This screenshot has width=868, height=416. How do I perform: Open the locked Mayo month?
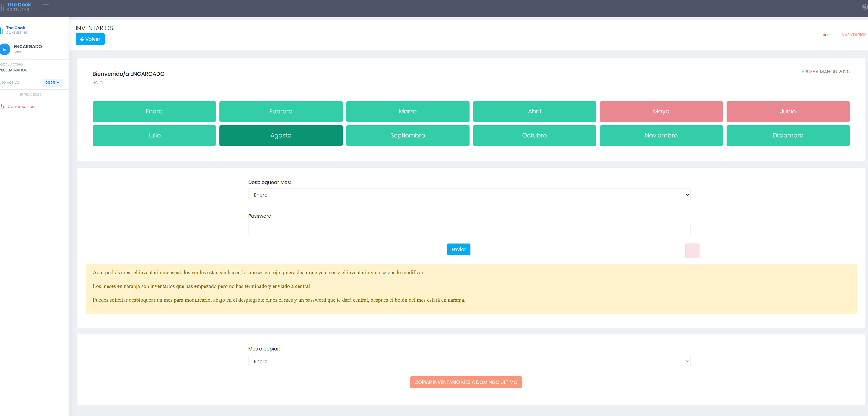coord(661,111)
